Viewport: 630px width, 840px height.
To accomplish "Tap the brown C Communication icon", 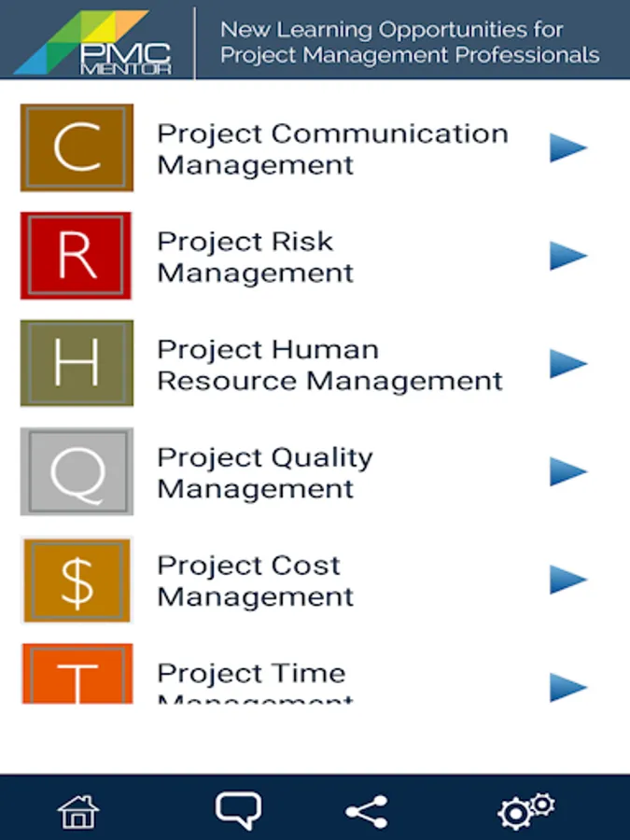I will (x=77, y=147).
